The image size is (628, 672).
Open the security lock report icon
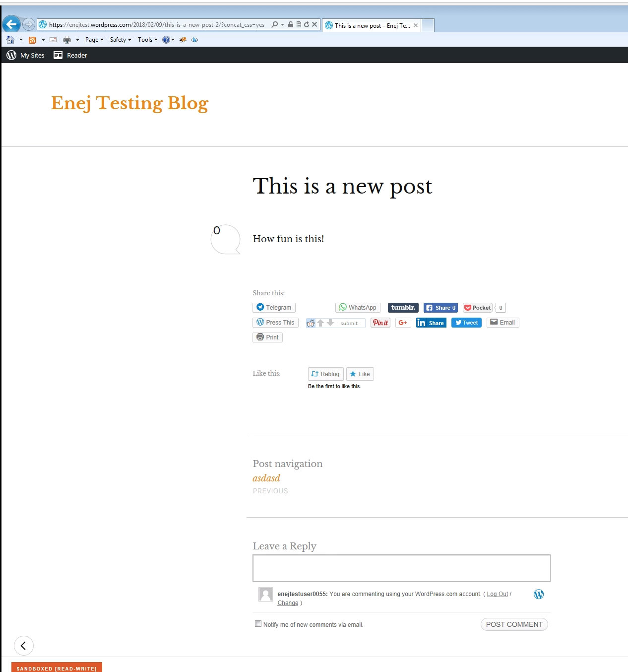(291, 24)
